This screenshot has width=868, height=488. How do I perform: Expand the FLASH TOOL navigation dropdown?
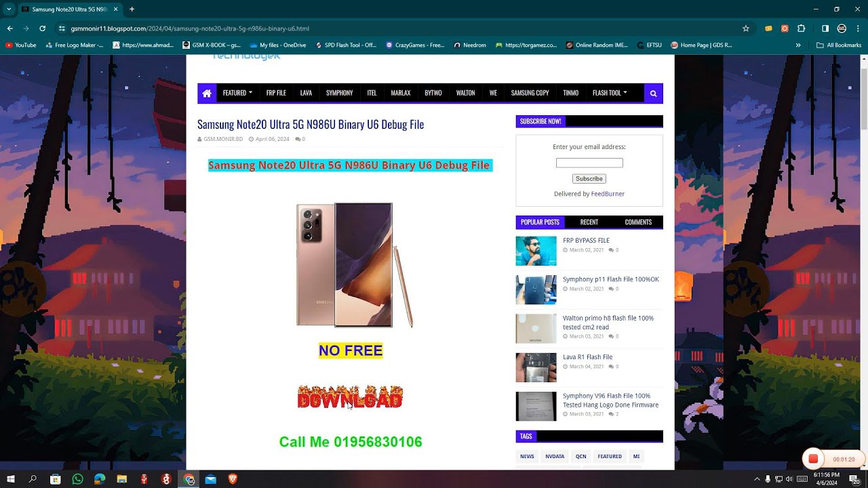[609, 93]
